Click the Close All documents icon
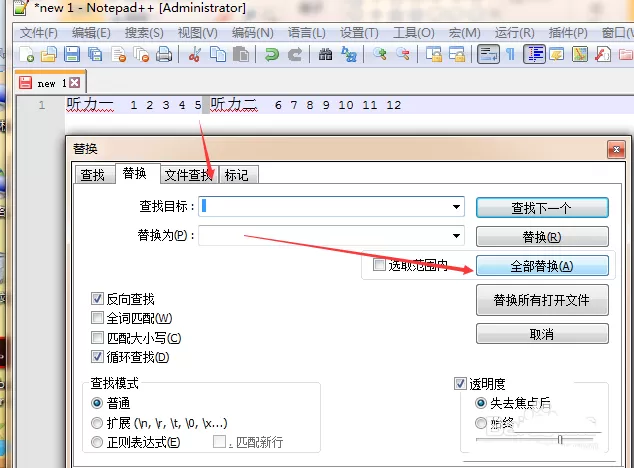This screenshot has height=468, width=634. pyautogui.click(x=141, y=55)
